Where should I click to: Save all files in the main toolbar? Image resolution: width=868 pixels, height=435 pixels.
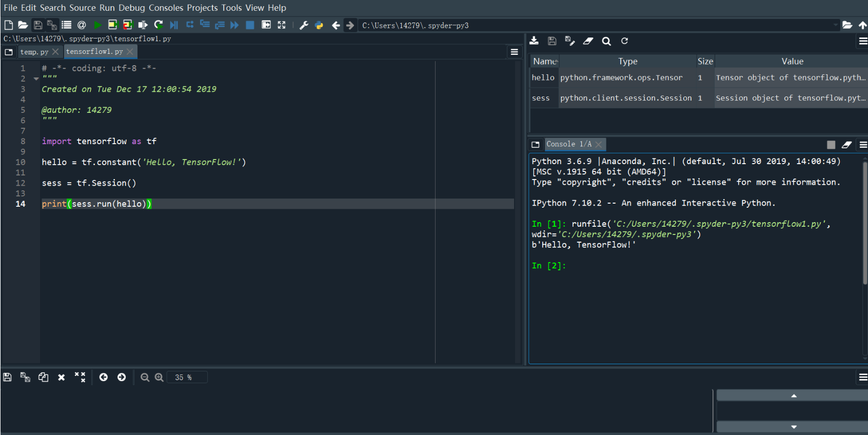point(52,25)
